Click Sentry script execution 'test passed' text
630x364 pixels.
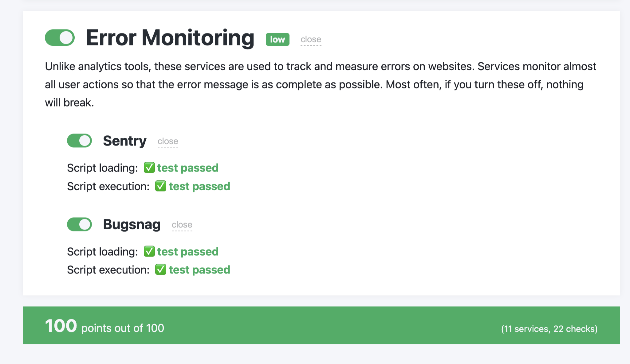pyautogui.click(x=199, y=186)
